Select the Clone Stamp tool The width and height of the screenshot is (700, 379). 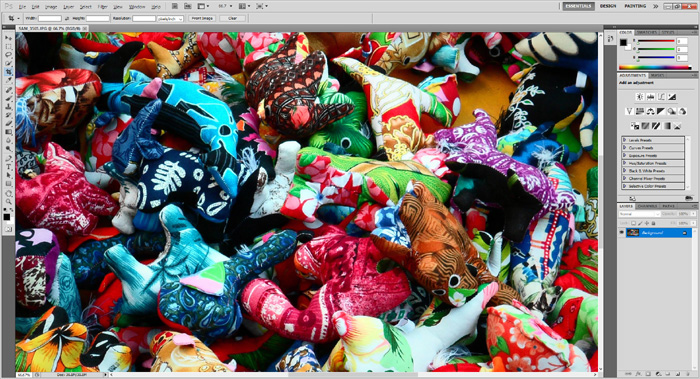point(8,106)
